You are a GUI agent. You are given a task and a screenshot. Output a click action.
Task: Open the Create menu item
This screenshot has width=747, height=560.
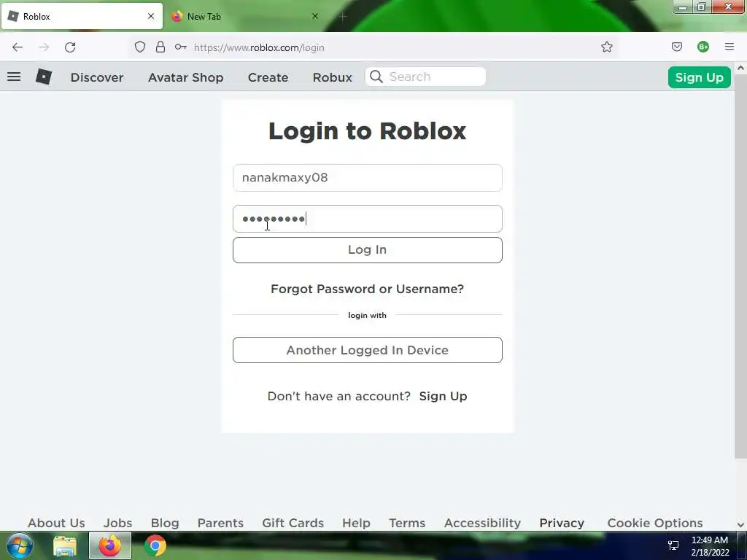[x=268, y=77]
